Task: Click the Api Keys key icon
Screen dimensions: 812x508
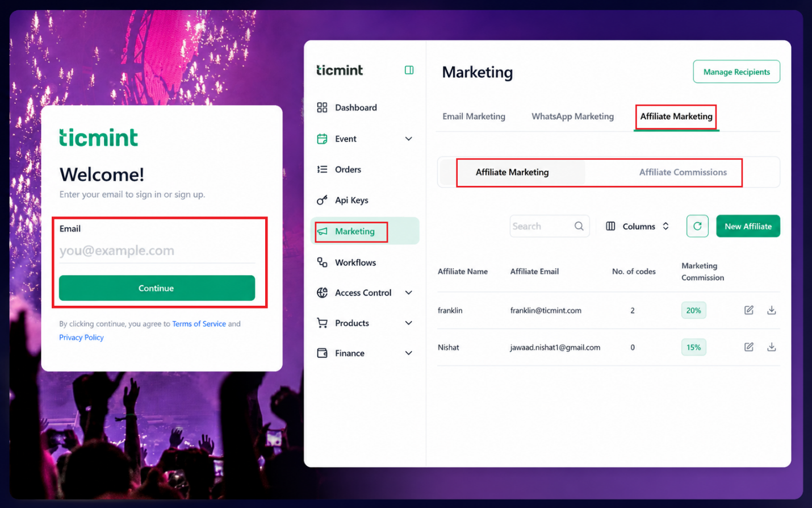Action: (322, 200)
